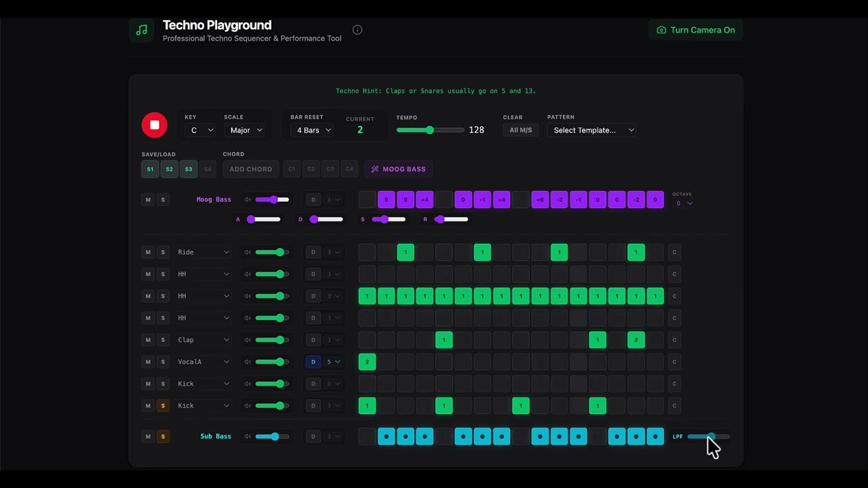Adjust the Tempo slider

(430, 130)
